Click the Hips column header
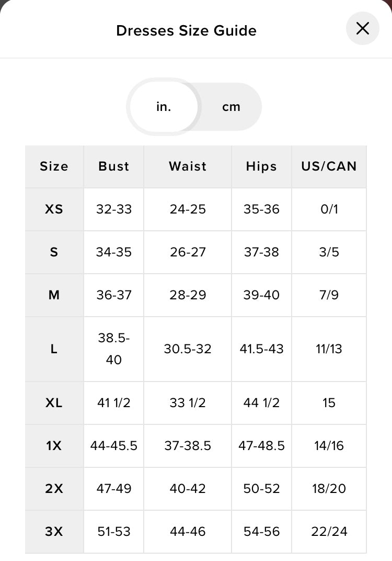Screen dimensions: 392x561 pos(261,166)
